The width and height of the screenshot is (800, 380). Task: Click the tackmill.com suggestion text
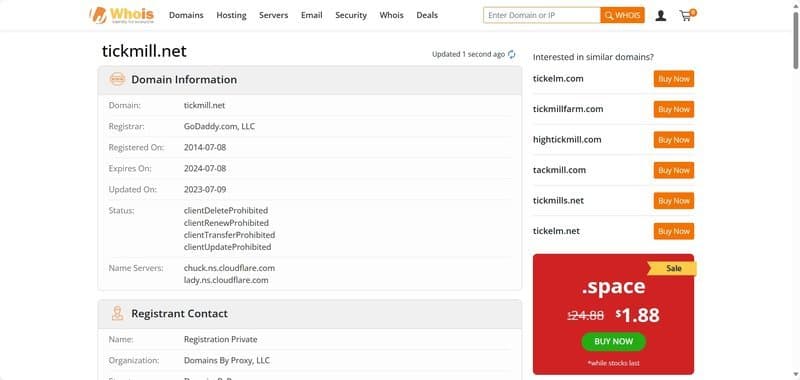[x=559, y=170]
